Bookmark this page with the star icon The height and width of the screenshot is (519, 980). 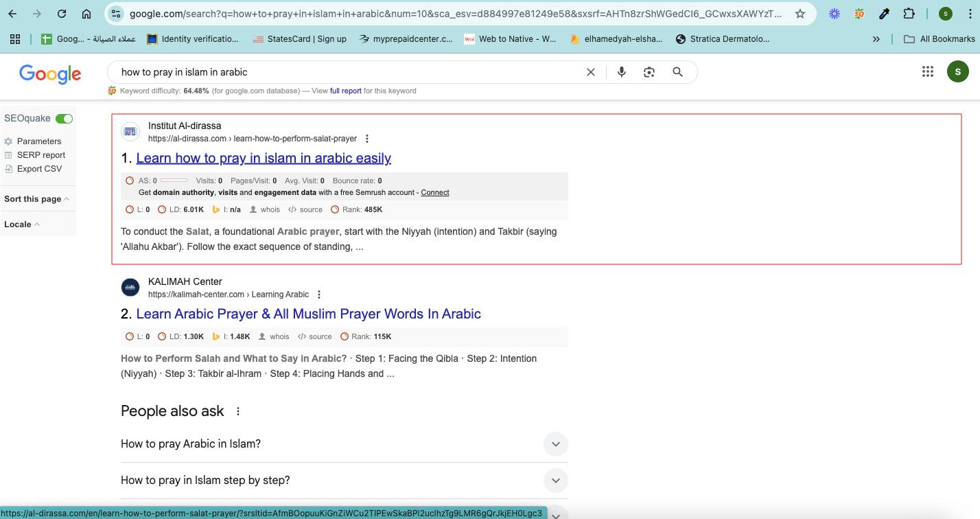[800, 14]
